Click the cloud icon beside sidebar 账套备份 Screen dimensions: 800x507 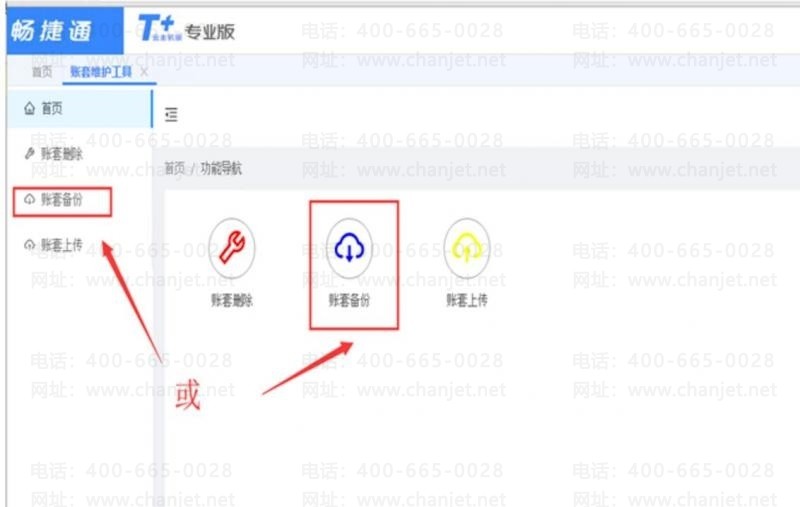tap(30, 199)
